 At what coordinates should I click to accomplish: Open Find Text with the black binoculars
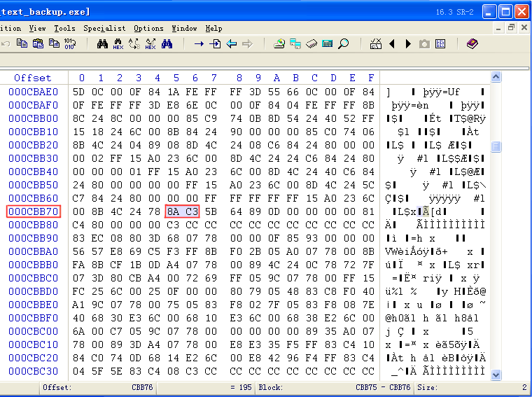[102, 43]
